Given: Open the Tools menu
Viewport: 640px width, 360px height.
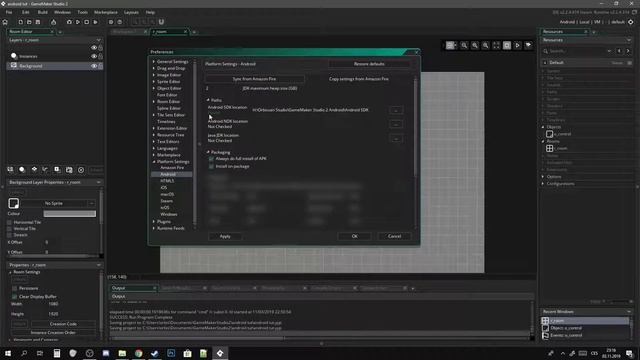Looking at the screenshot, I should pyautogui.click(x=82, y=12).
